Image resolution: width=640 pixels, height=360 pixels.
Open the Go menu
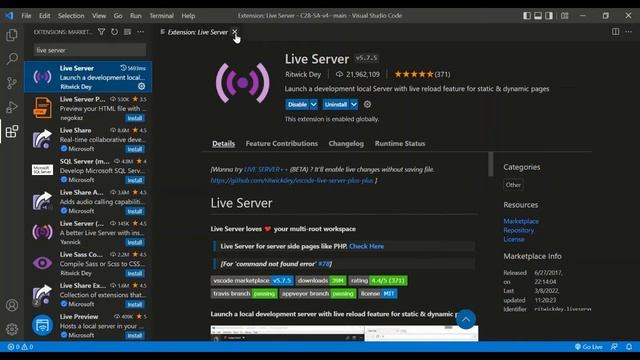click(x=118, y=16)
